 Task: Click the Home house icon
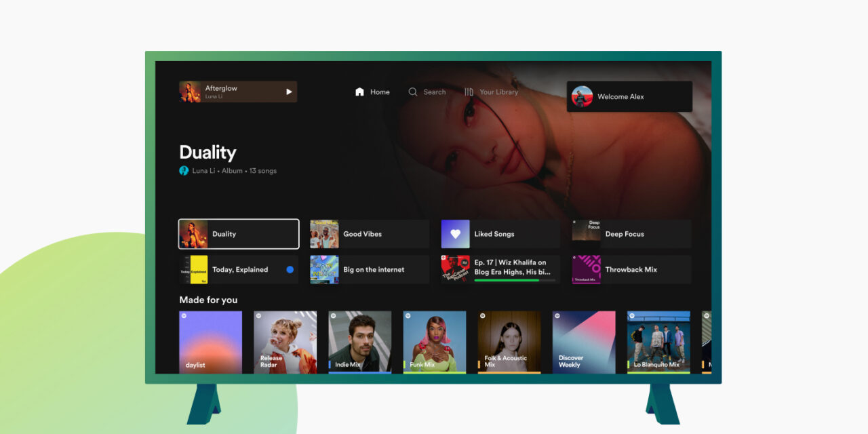pyautogui.click(x=359, y=92)
